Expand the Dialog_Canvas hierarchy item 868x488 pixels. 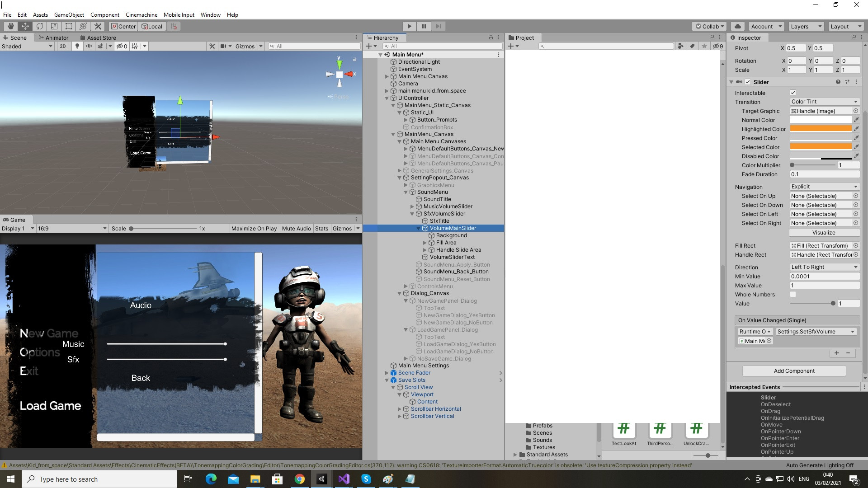399,293
